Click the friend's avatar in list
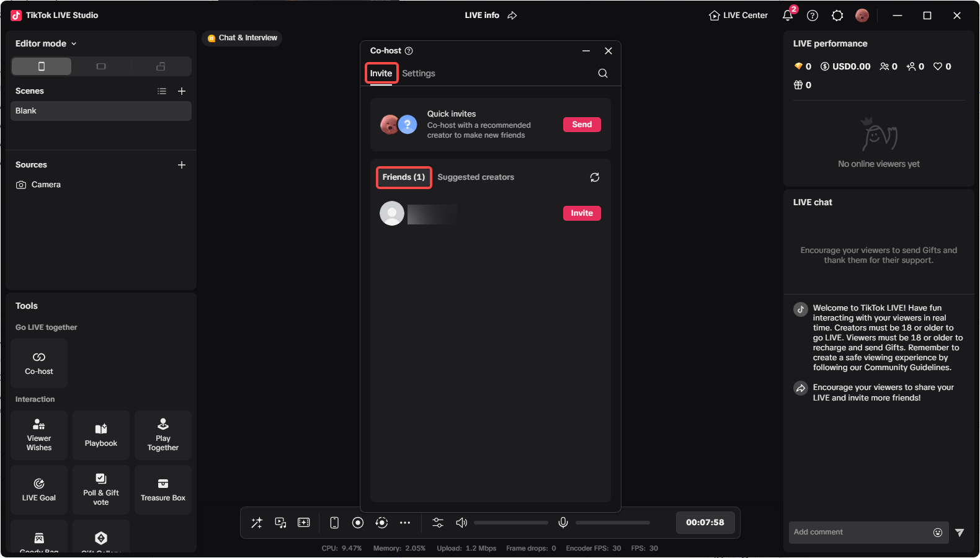The width and height of the screenshot is (980, 558). [392, 213]
